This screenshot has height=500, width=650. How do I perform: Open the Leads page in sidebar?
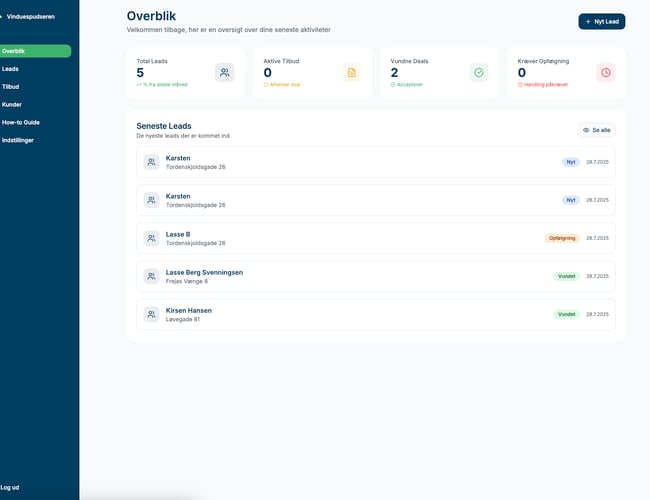[x=11, y=69]
